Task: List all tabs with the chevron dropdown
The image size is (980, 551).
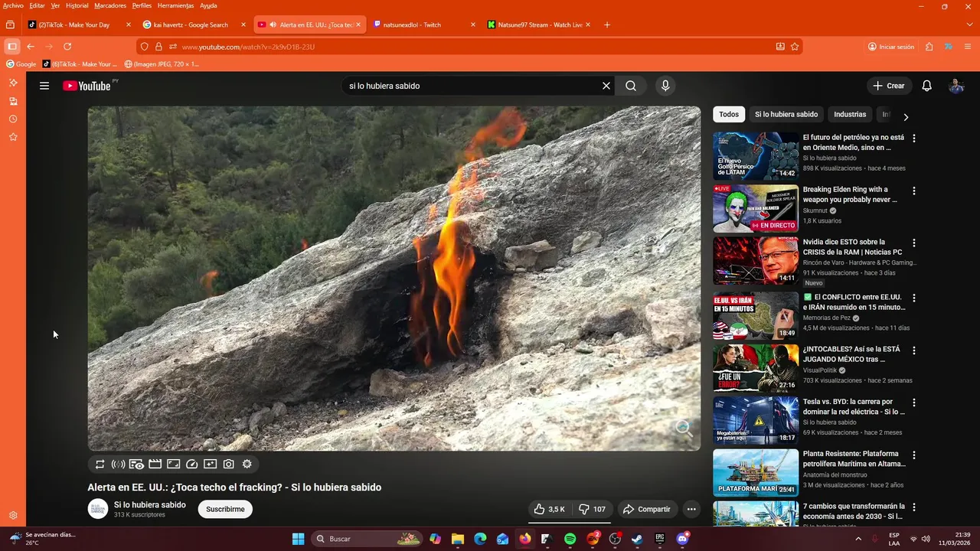Action: pyautogui.click(x=969, y=24)
